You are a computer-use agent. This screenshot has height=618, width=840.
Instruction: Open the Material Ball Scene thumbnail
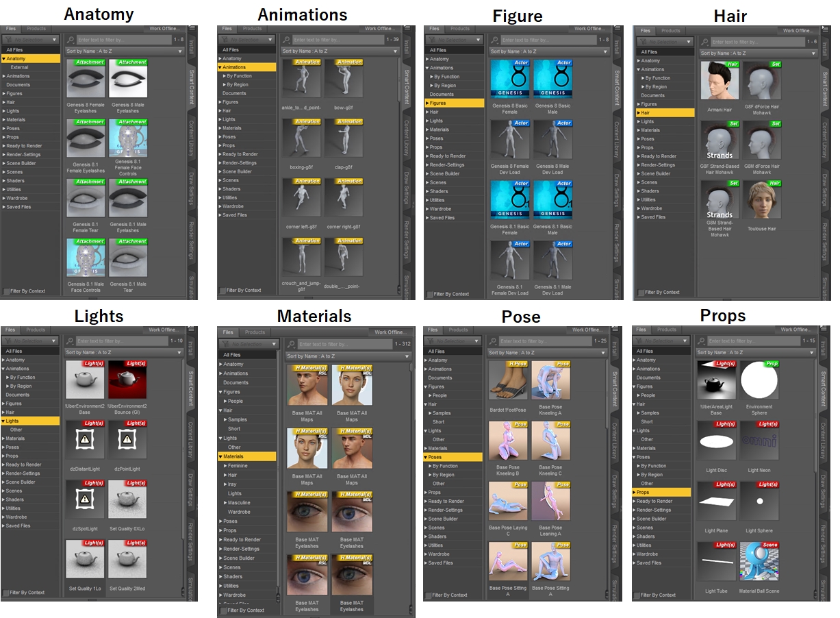[759, 560]
